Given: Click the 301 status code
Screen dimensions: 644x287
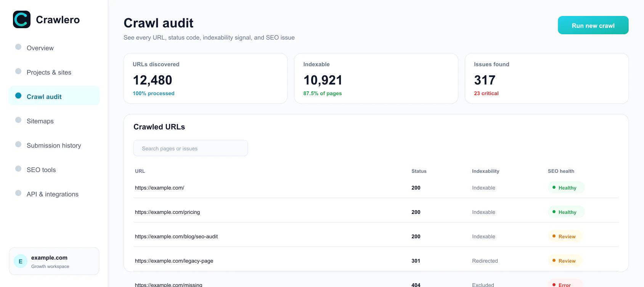Looking at the screenshot, I should coord(416,261).
